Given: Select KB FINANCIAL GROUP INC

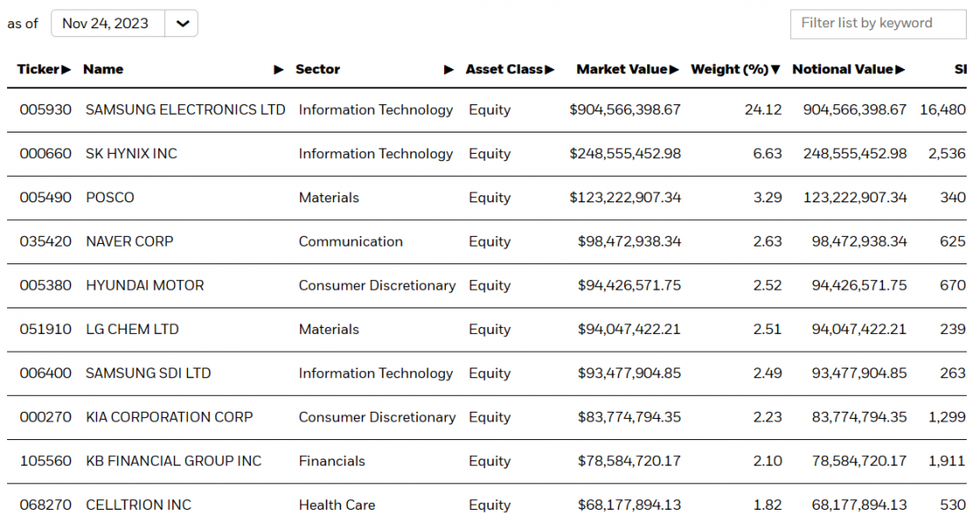Looking at the screenshot, I should click(x=173, y=461).
